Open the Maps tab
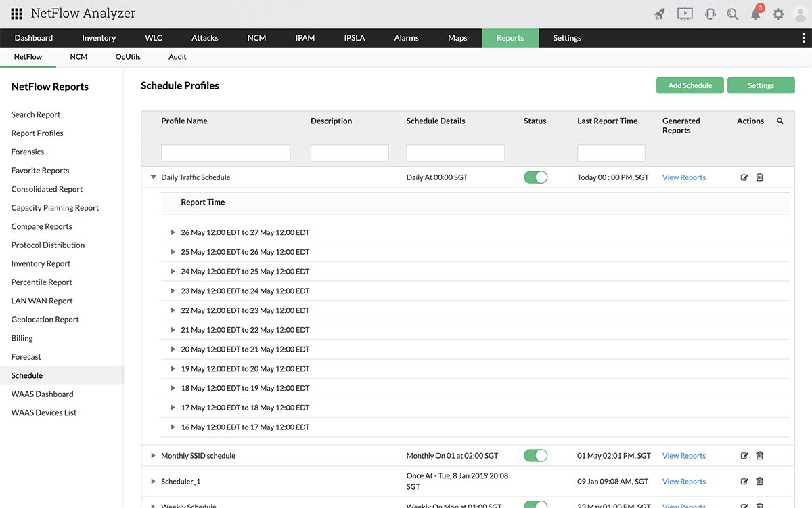The image size is (812, 508). point(457,38)
